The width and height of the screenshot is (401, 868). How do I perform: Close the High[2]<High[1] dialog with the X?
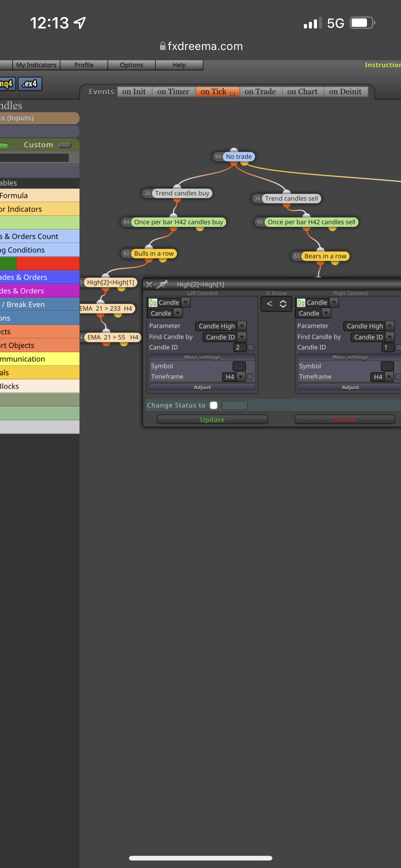[x=149, y=284]
